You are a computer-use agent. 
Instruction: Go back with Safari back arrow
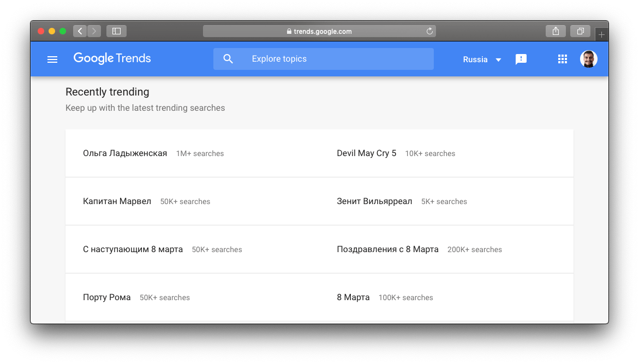tap(80, 31)
